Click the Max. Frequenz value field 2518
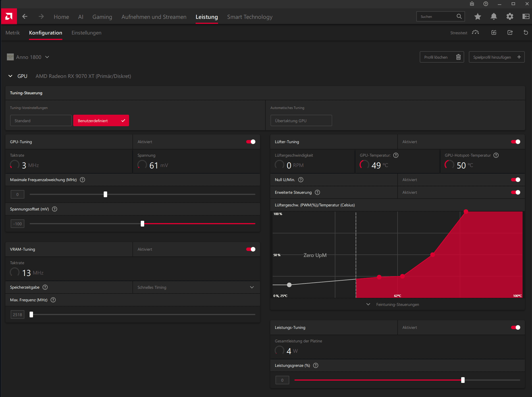Viewport: 532px width, 397px height. tap(18, 314)
